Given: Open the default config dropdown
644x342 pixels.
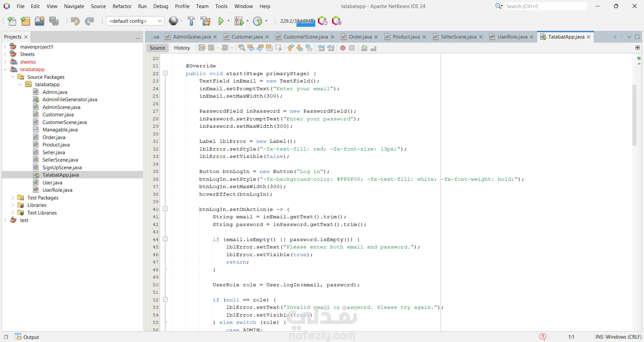Looking at the screenshot, I should point(135,21).
